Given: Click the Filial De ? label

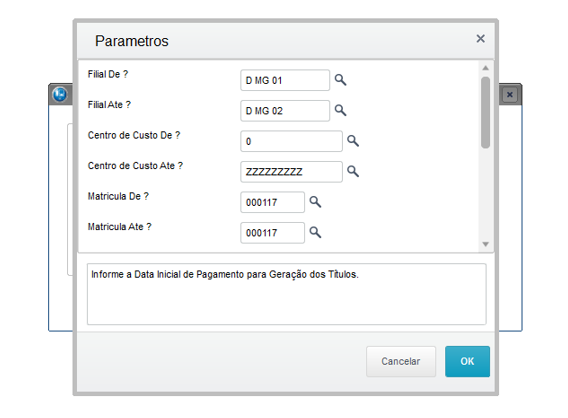Looking at the screenshot, I should click(x=108, y=74).
